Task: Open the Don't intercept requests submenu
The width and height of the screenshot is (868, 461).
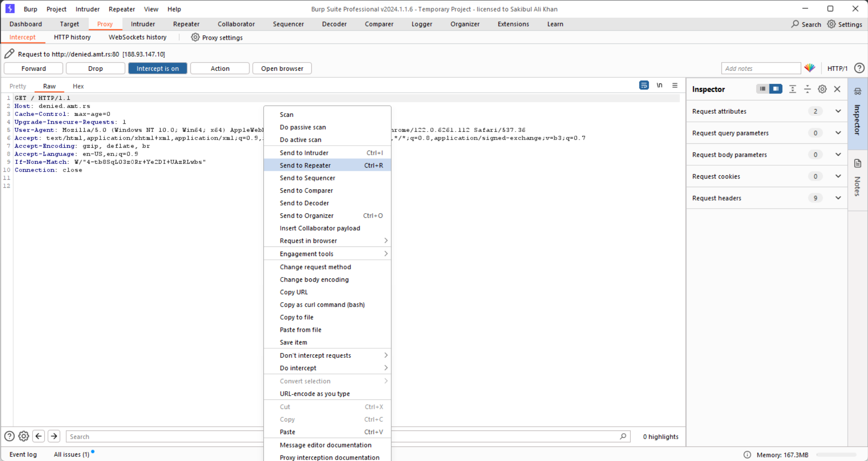Action: (x=327, y=355)
